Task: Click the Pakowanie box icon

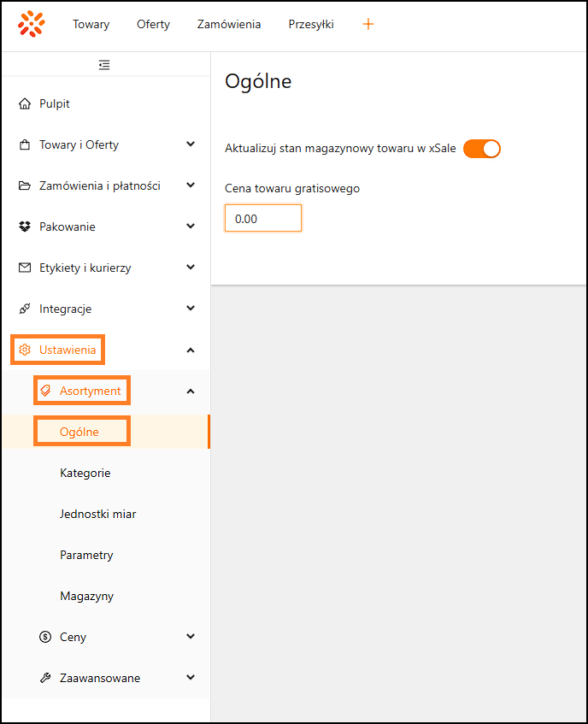Action: 25,227
